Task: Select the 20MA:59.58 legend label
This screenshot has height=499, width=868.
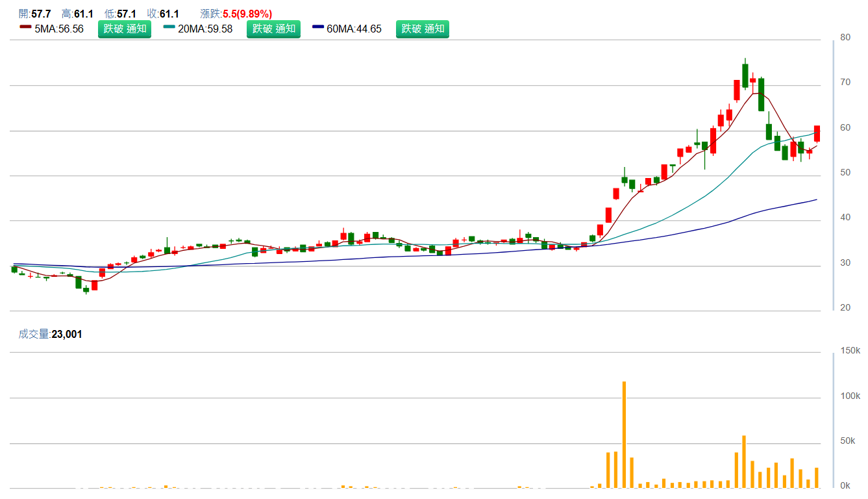Action: click(205, 29)
